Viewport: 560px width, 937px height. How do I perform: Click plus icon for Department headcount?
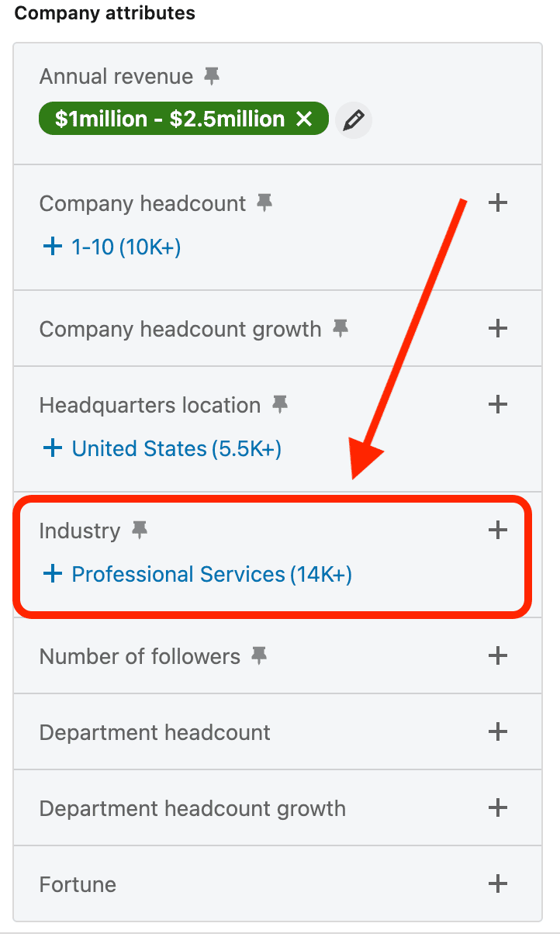pyautogui.click(x=497, y=731)
